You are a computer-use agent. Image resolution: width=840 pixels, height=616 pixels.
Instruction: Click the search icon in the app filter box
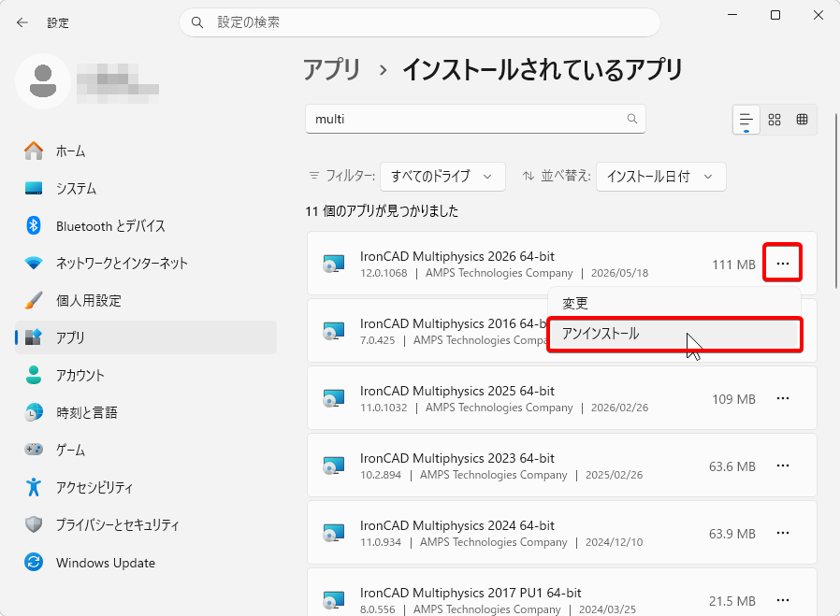click(x=632, y=119)
